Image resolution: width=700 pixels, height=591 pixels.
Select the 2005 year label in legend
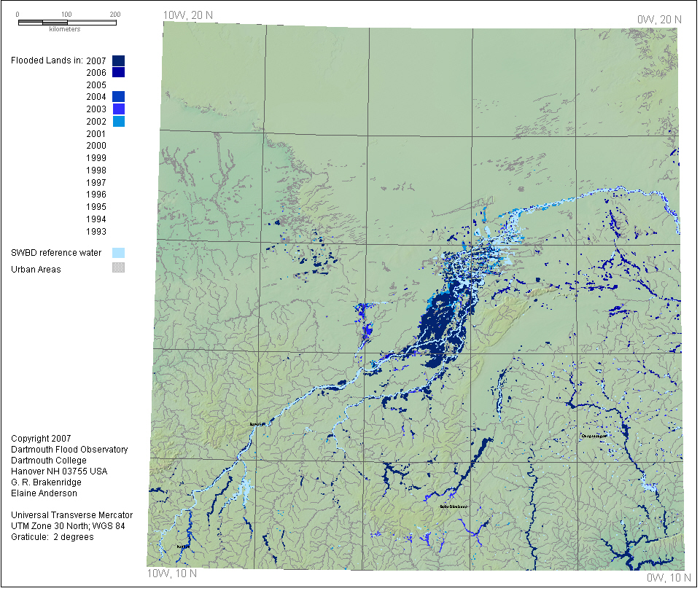click(x=96, y=85)
